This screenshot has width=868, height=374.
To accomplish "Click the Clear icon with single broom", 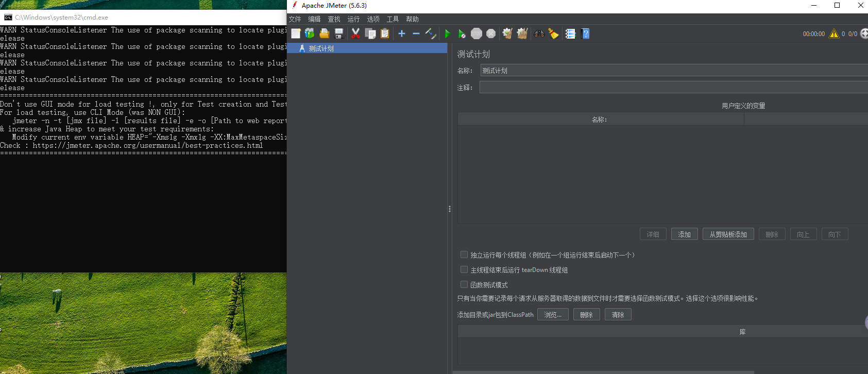I will coord(507,33).
